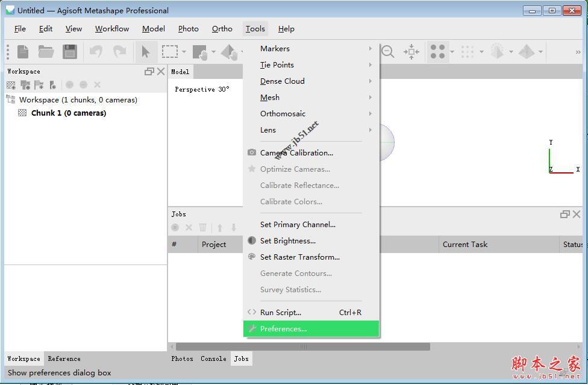
Task: Switch to the Reference tab
Action: click(64, 358)
